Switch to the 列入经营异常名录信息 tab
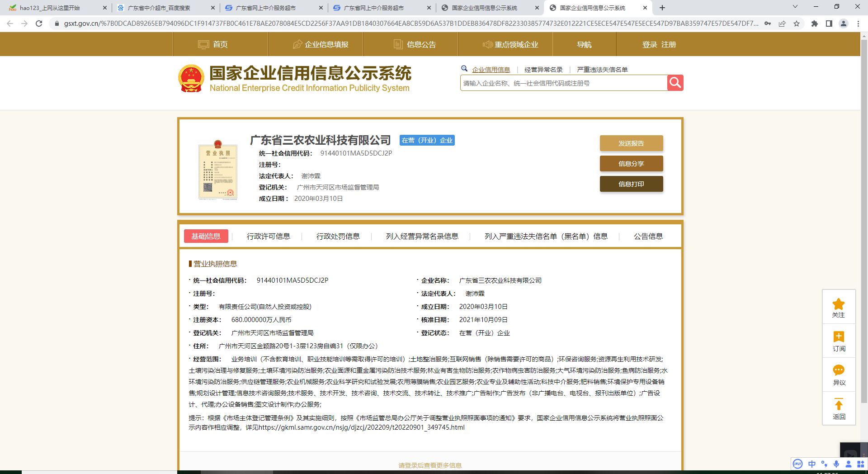Screen dimensions: 868x474 click(x=422, y=236)
